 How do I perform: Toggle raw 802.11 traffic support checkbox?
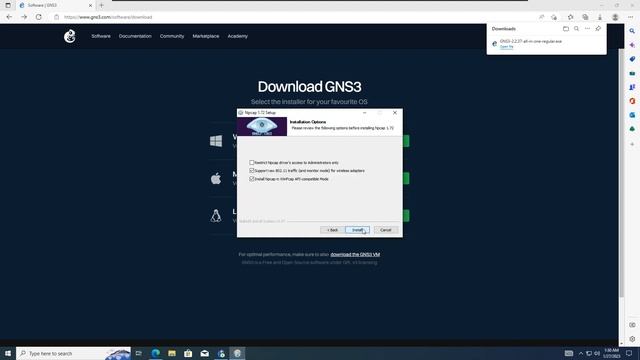coord(251,171)
